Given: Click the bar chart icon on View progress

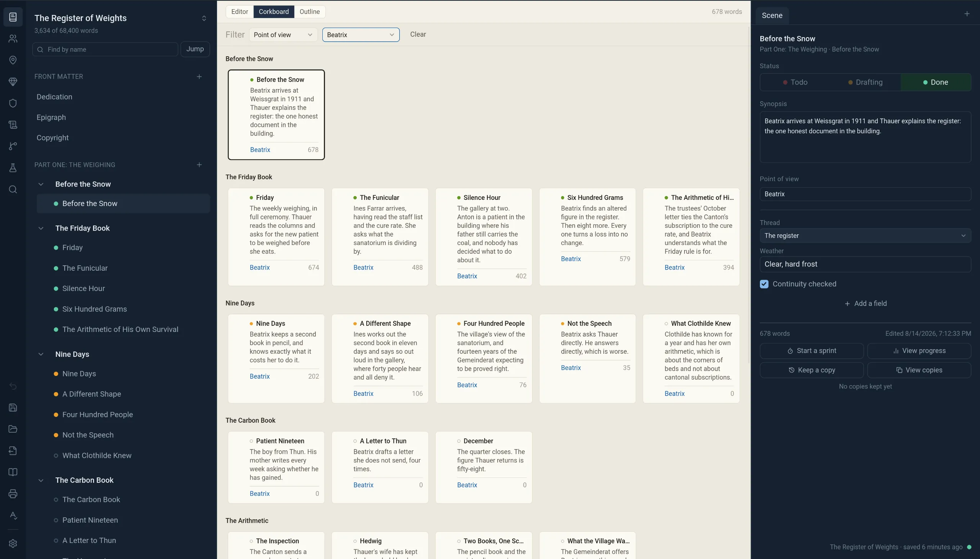Looking at the screenshot, I should click(x=895, y=351).
